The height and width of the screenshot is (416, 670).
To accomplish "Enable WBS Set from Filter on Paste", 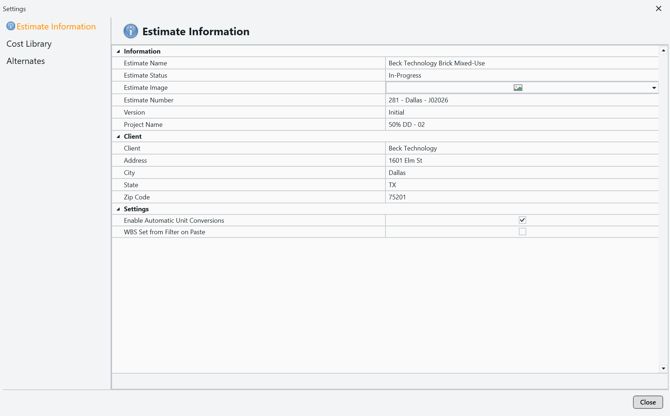I will pos(522,231).
